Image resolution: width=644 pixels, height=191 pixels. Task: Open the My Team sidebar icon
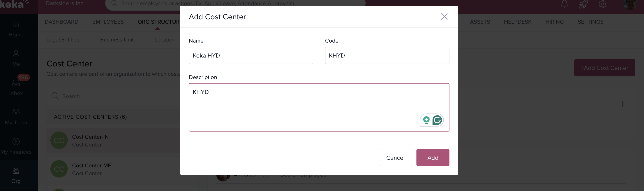(16, 112)
